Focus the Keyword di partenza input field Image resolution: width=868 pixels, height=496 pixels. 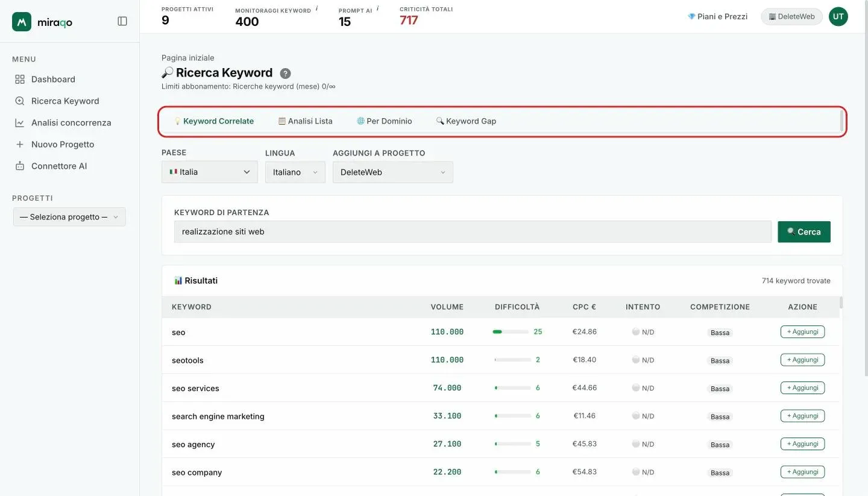pyautogui.click(x=473, y=232)
